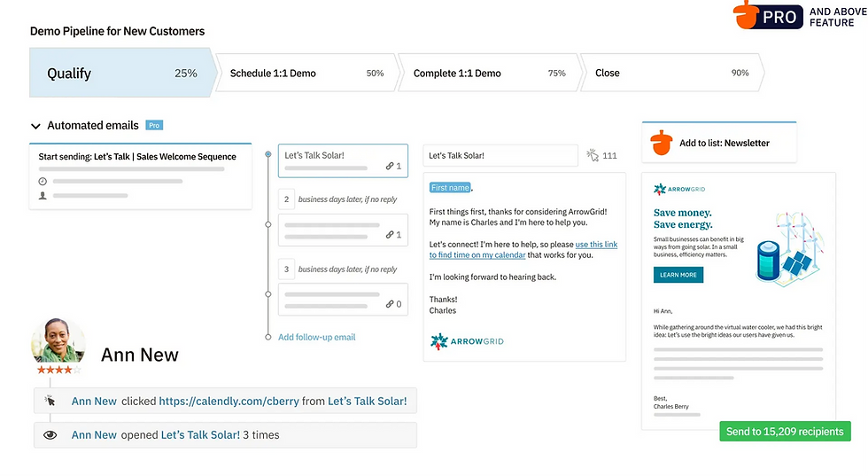Screen dimensions: 868x476
Task: Open the calendly.com/cberry link
Action: point(229,402)
